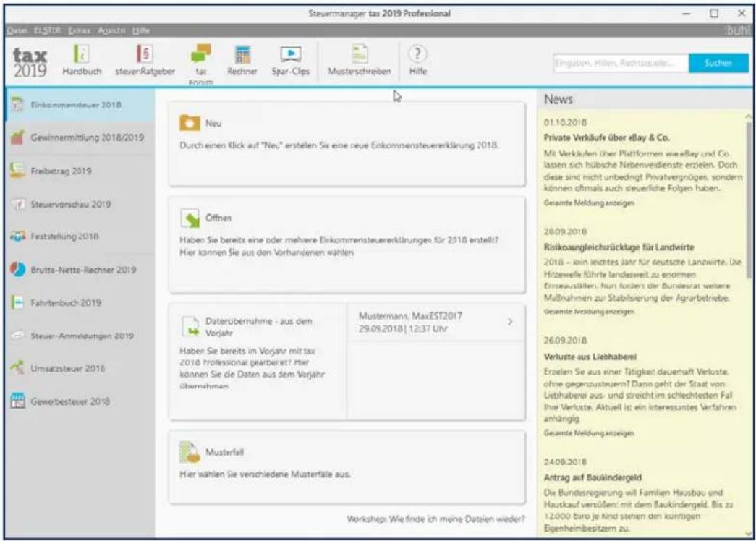
Task: Click the Musterfall card description text
Action: (x=265, y=474)
